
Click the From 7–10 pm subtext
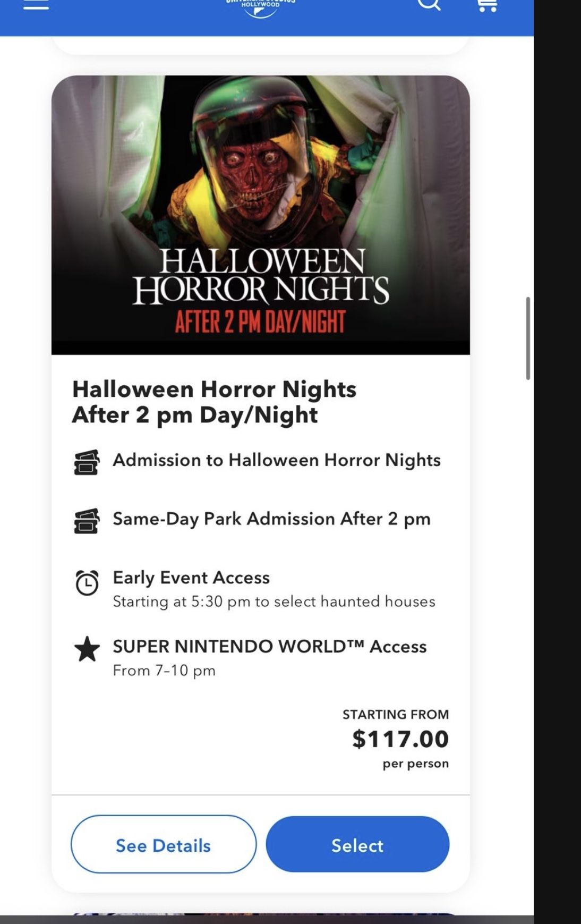click(163, 670)
